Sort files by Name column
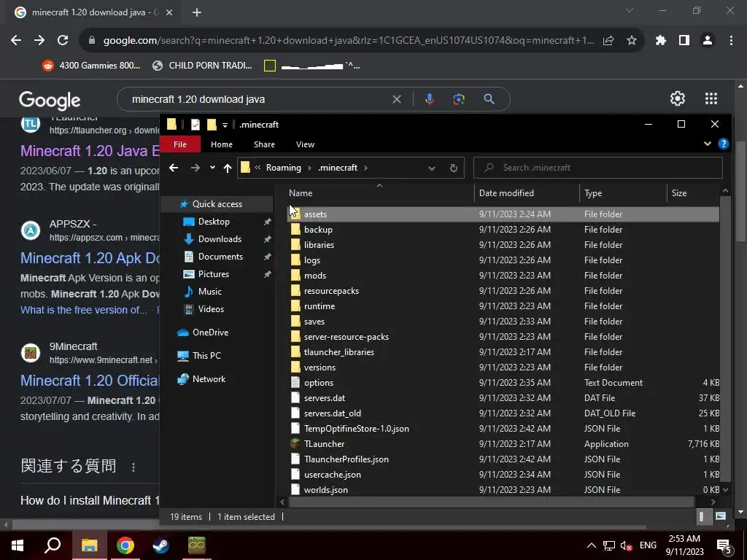This screenshot has width=747, height=560. (x=380, y=192)
